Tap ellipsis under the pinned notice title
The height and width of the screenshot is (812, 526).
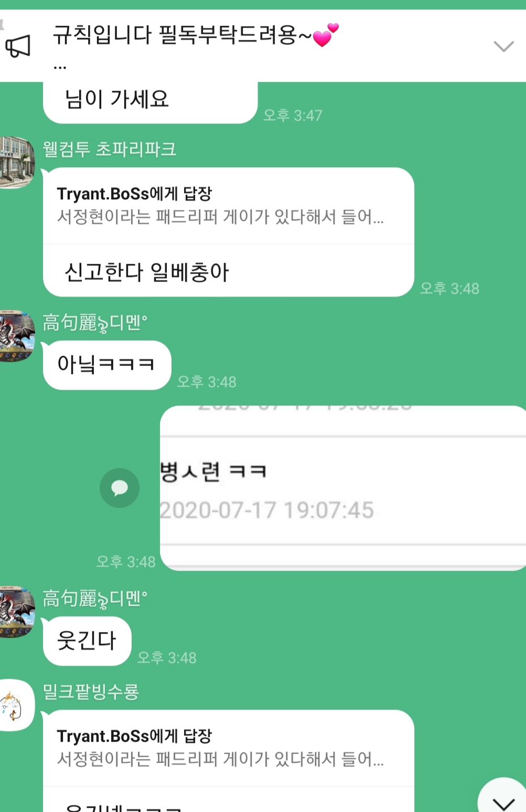click(x=60, y=67)
